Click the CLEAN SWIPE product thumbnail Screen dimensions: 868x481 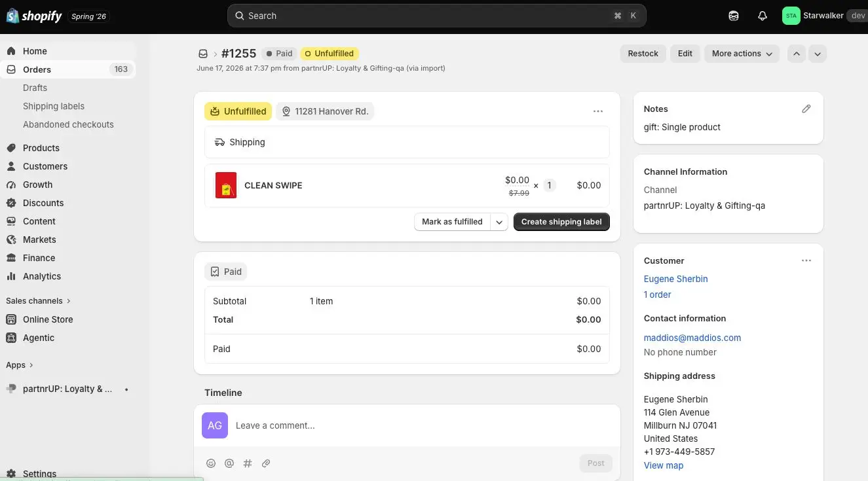coord(226,185)
